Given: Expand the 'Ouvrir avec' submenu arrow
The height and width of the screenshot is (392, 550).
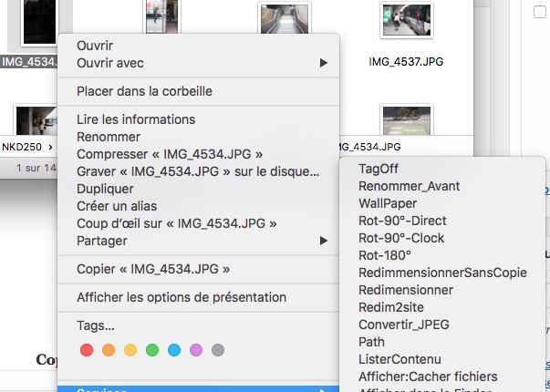Looking at the screenshot, I should point(323,63).
